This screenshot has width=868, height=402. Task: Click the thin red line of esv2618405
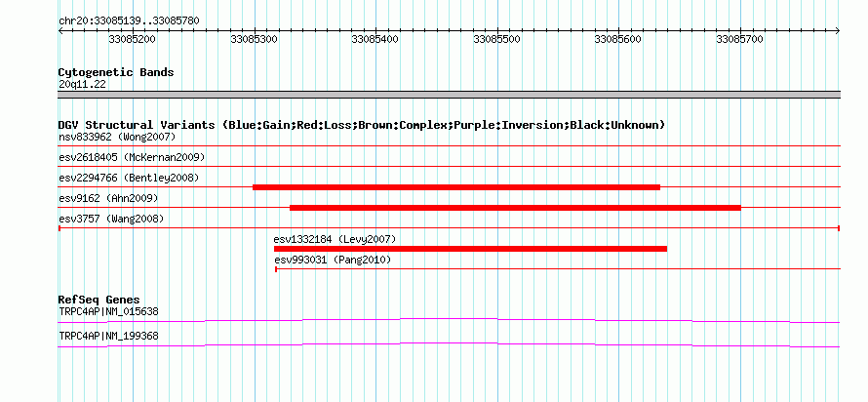(x=449, y=166)
